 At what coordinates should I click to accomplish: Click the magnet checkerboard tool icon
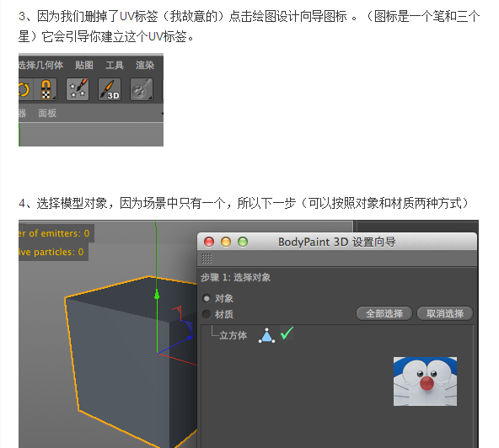click(46, 89)
